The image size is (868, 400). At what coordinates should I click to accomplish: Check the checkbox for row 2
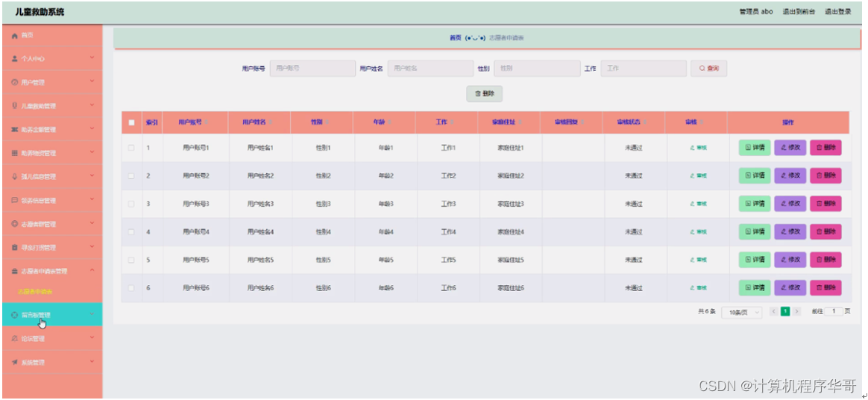(131, 175)
